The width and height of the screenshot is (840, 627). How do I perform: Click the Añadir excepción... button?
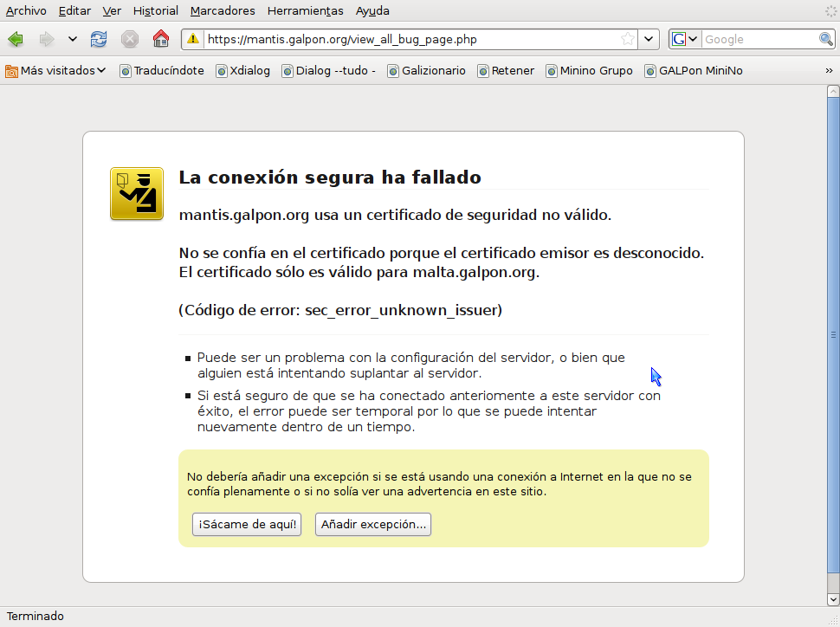(373, 524)
